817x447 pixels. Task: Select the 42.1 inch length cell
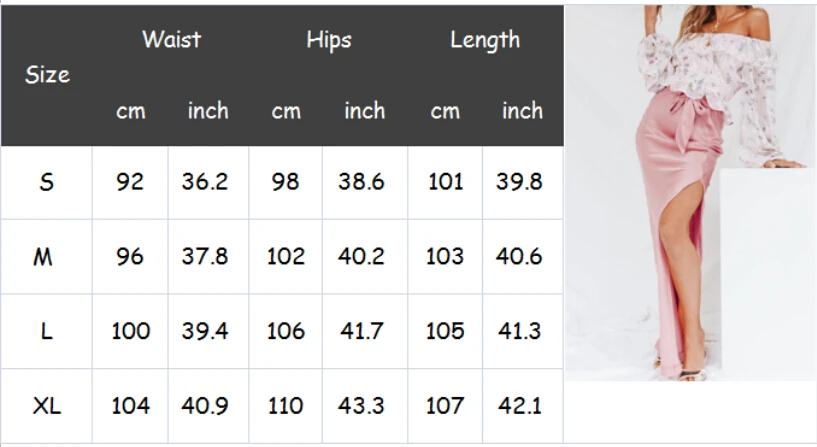(x=519, y=406)
